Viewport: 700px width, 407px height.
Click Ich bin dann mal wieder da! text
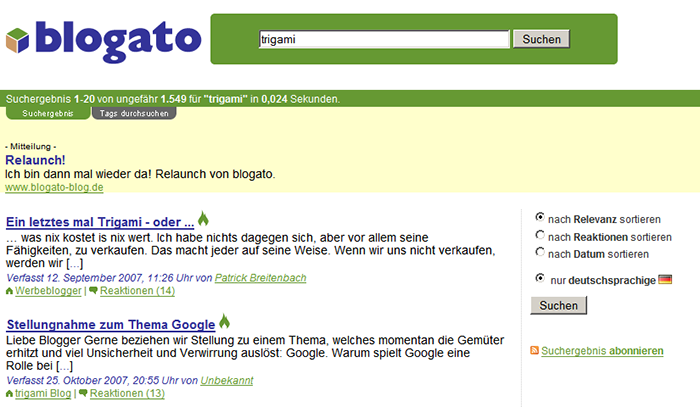pos(78,174)
